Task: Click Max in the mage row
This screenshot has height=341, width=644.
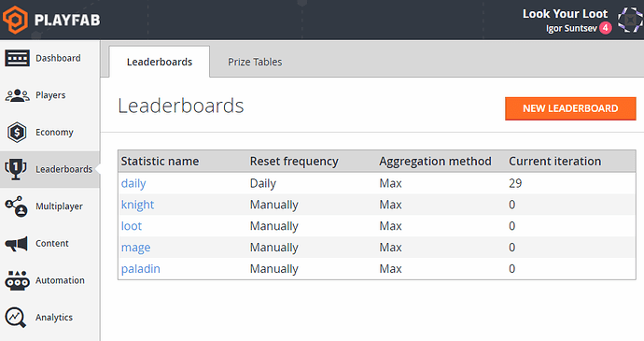Action: tap(390, 248)
